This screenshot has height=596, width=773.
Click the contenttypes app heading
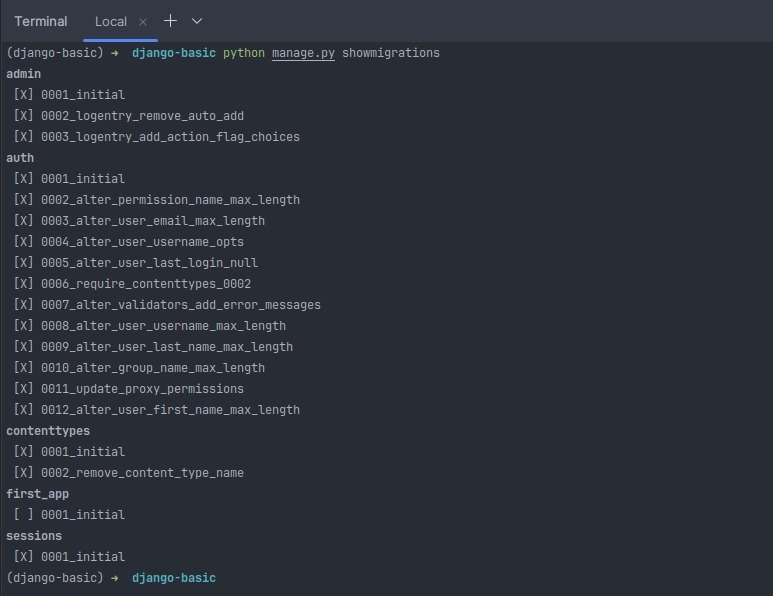tap(48, 431)
